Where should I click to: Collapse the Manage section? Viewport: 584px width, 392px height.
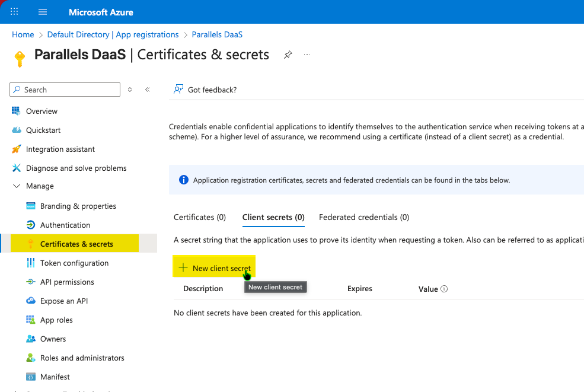point(17,186)
